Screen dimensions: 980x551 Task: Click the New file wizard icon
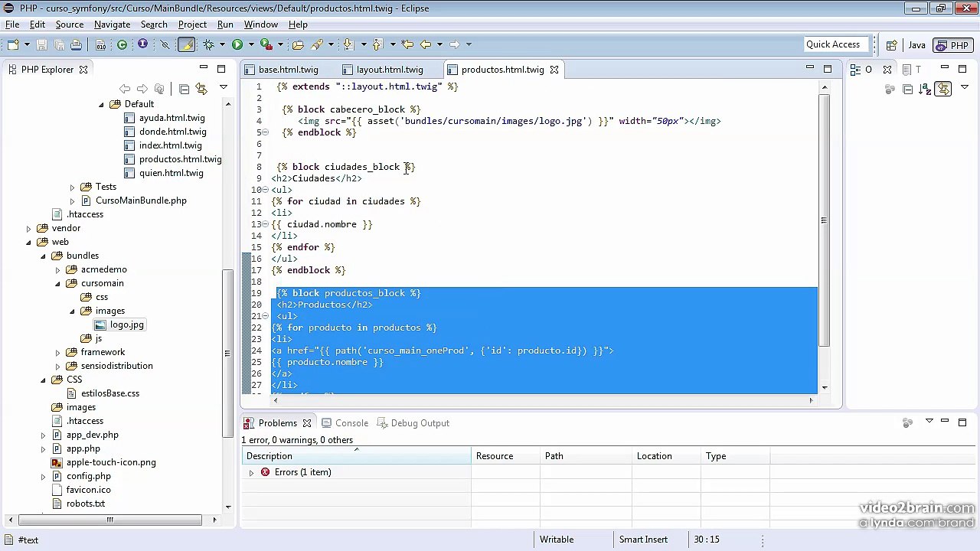[x=13, y=44]
